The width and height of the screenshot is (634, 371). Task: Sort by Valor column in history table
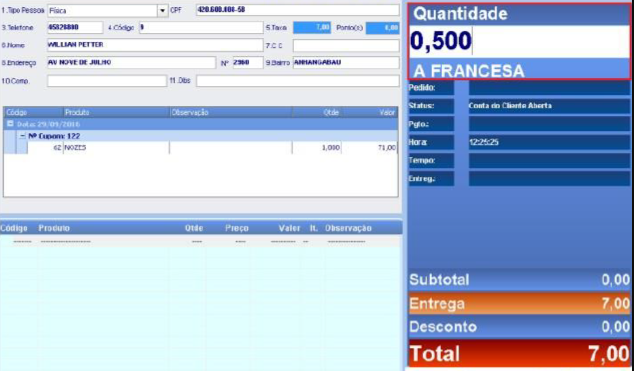370,112
